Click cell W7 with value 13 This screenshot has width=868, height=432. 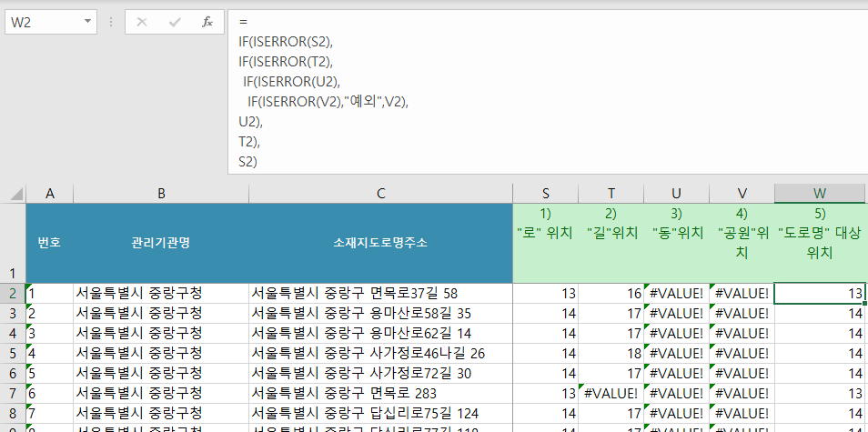(820, 393)
